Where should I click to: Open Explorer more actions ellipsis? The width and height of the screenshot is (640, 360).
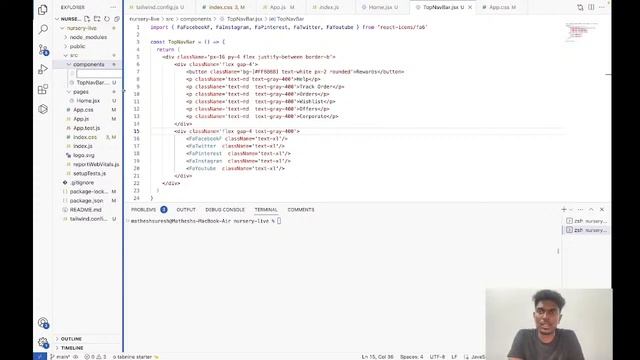tap(113, 7)
